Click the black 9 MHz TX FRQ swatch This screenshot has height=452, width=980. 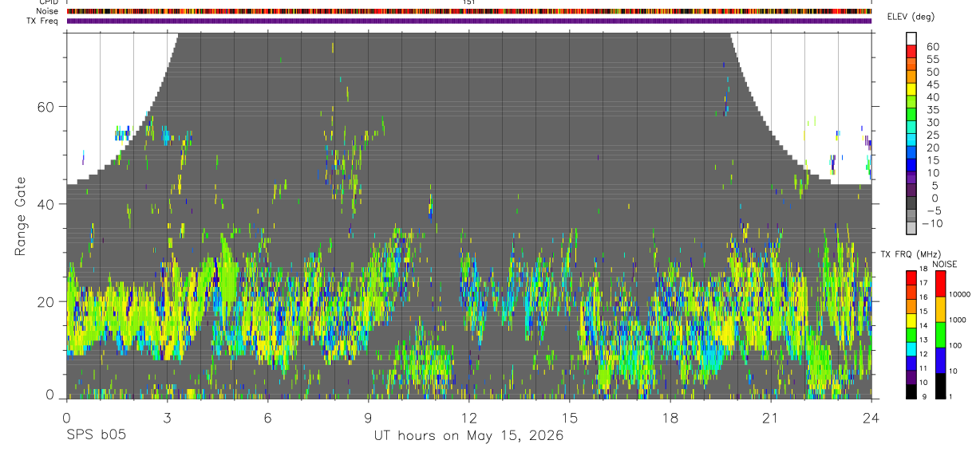(x=911, y=391)
